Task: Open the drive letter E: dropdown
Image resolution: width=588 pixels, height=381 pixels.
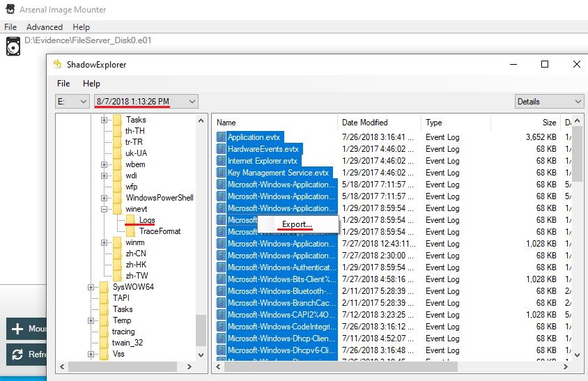Action: 72,101
